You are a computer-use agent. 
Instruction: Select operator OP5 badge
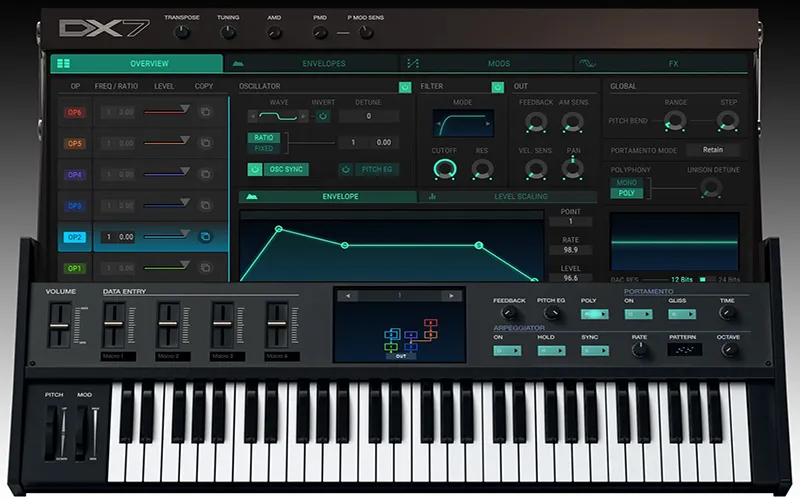click(x=74, y=143)
